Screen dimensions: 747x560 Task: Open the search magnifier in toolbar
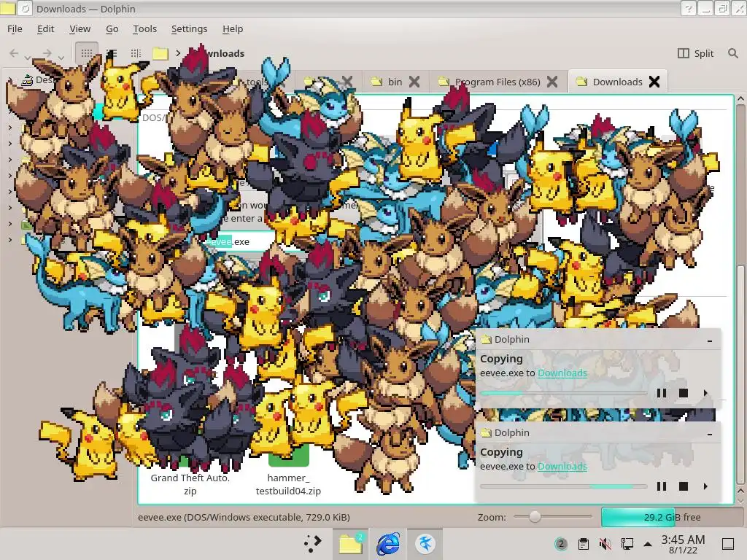733,53
